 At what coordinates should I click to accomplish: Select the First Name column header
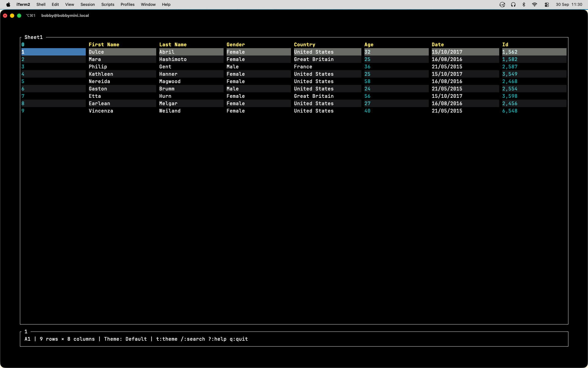coord(104,45)
